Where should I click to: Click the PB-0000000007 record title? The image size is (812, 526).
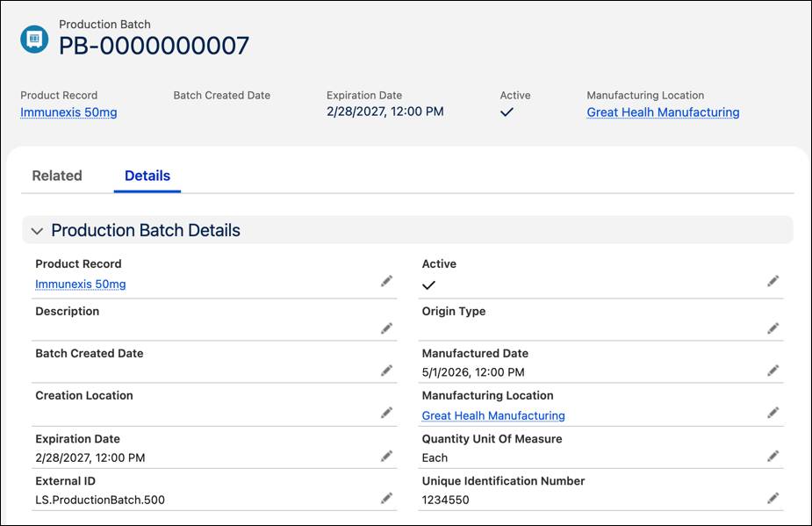(154, 46)
